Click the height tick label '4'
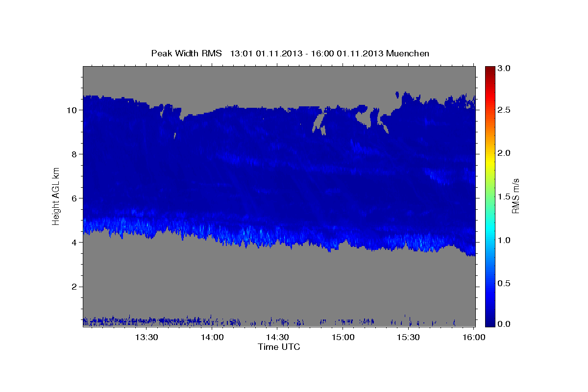 pyautogui.click(x=75, y=243)
